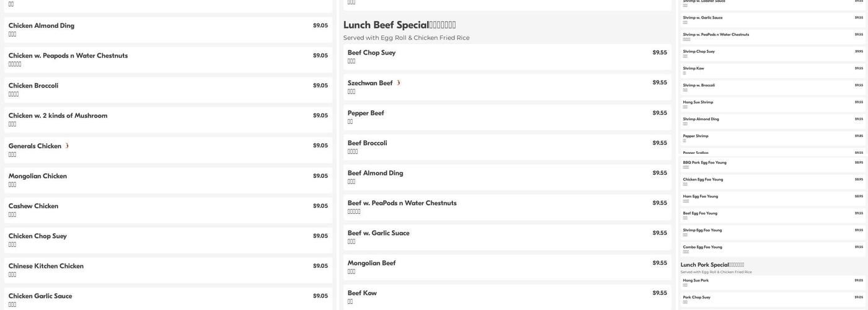
Task: Select Hong Sue Shrimp item
Action: click(698, 102)
